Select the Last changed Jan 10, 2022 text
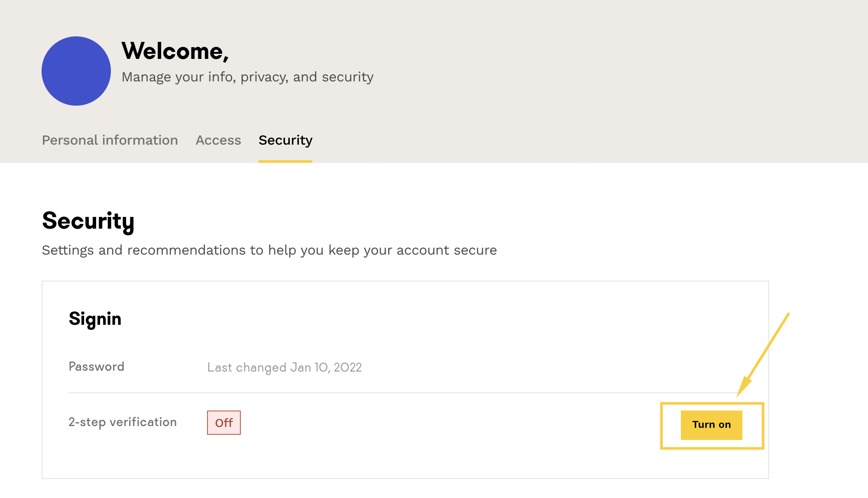This screenshot has height=498, width=868. click(285, 368)
